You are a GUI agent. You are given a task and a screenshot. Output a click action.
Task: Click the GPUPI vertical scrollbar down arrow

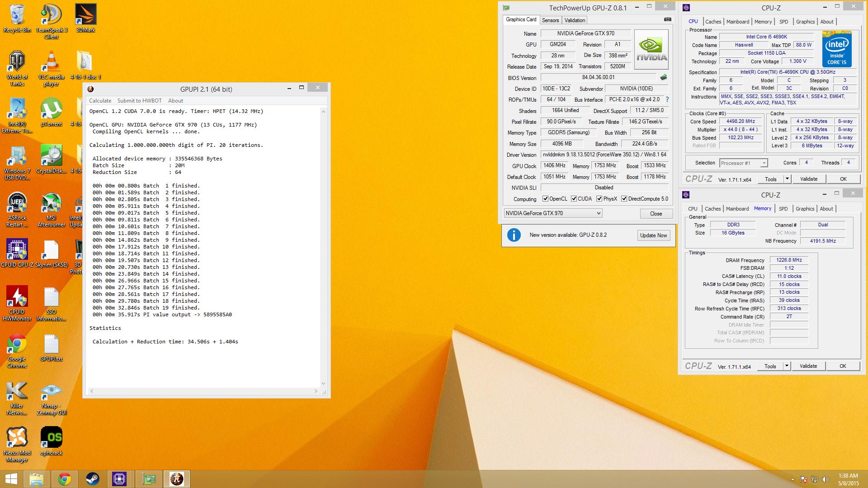(323, 384)
